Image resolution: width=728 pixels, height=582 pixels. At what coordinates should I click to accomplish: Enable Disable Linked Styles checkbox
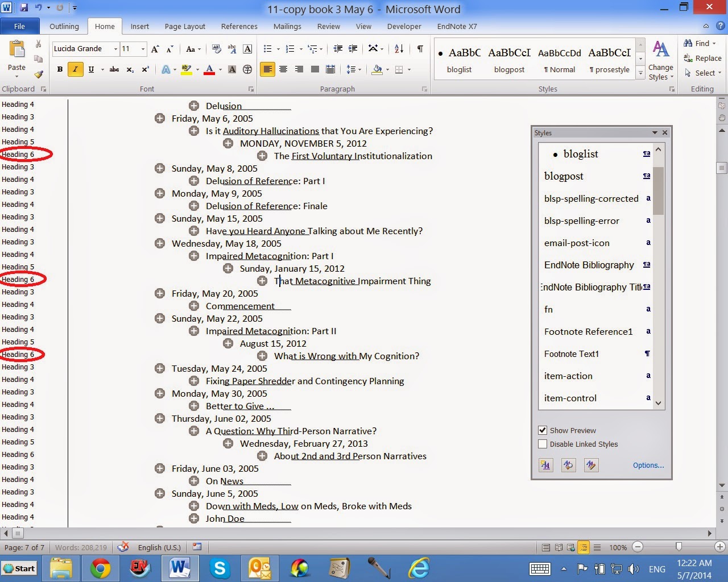[x=543, y=444]
